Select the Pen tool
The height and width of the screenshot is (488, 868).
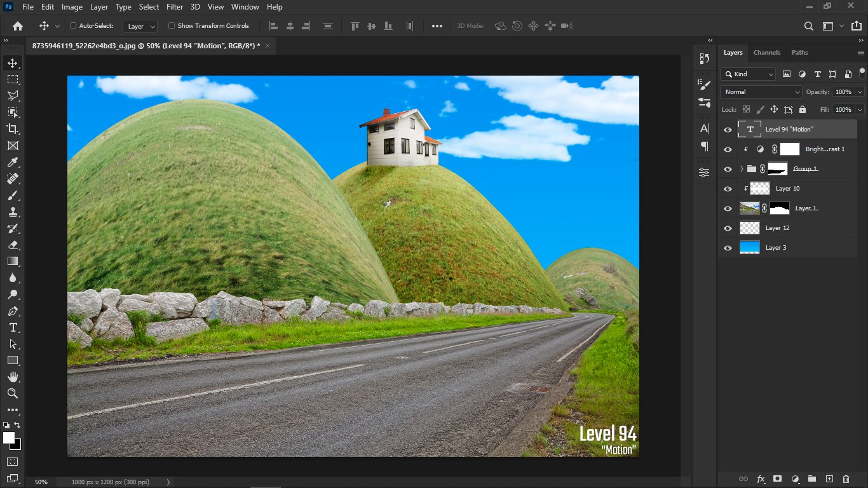(x=13, y=311)
